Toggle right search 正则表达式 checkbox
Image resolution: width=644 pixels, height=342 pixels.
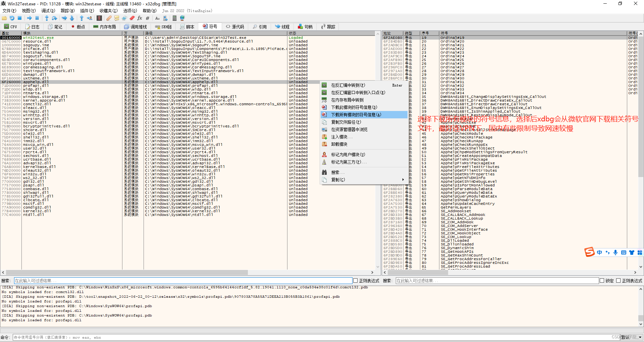618,281
